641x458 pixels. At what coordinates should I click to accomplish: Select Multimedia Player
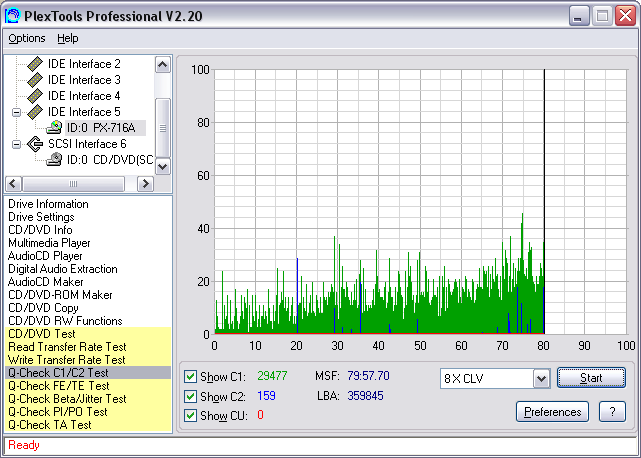pos(49,243)
